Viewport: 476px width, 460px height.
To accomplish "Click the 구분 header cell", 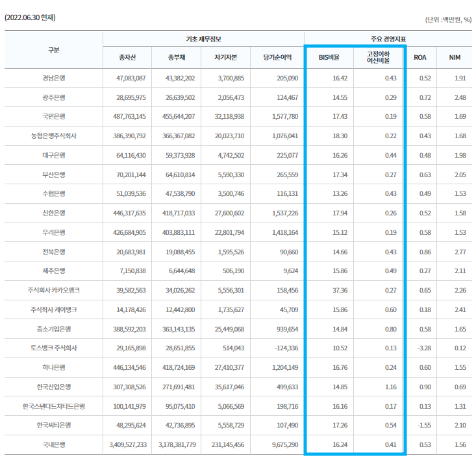I will pyautogui.click(x=54, y=50).
